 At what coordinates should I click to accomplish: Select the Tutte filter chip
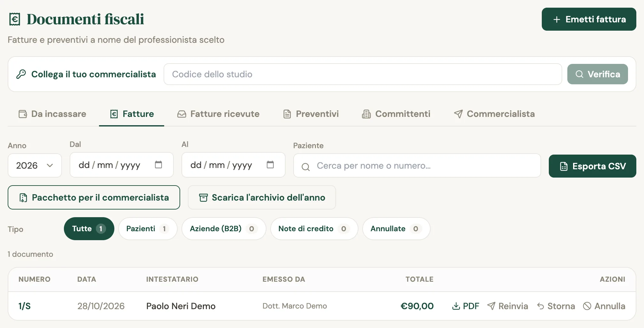[x=89, y=229]
